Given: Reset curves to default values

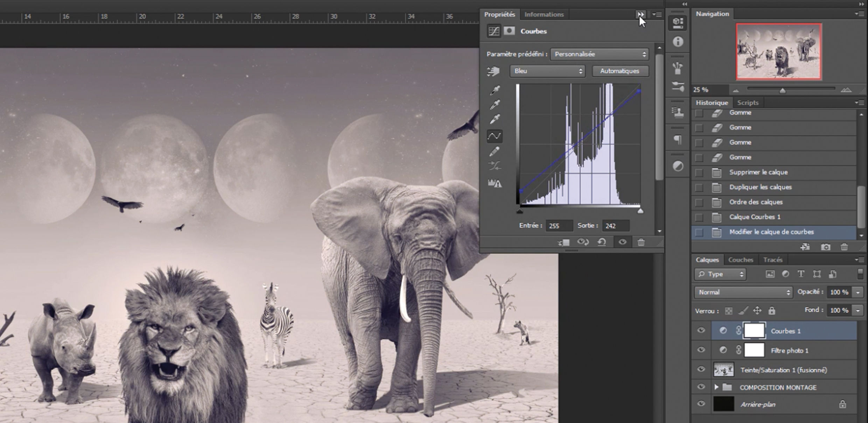Looking at the screenshot, I should pos(602,242).
